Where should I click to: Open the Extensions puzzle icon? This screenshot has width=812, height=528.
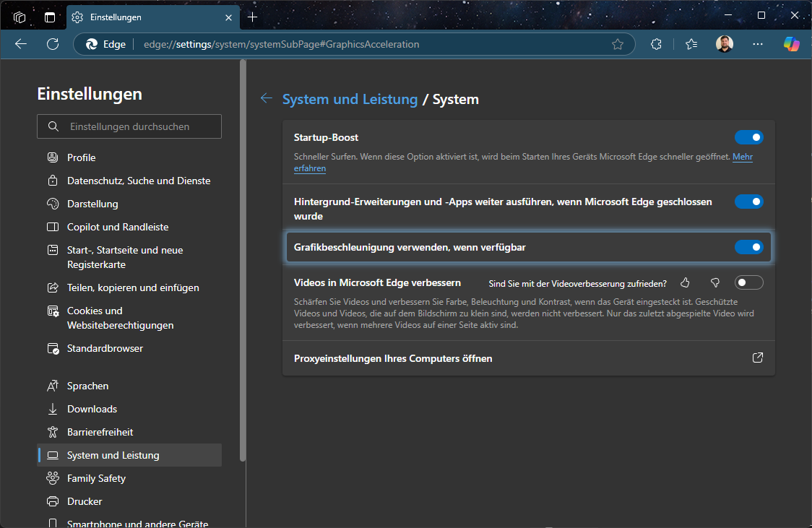[656, 44]
